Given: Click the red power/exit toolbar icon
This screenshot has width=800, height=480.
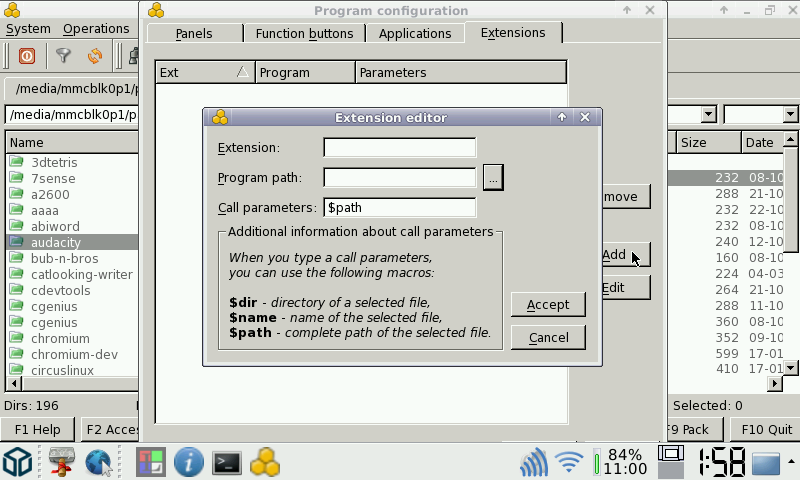Looking at the screenshot, I should pyautogui.click(x=27, y=56).
